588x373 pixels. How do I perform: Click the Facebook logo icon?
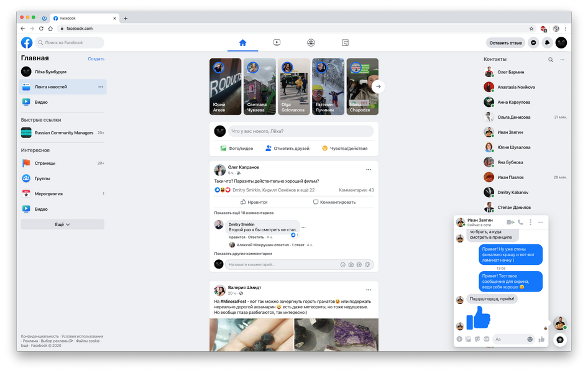point(27,43)
